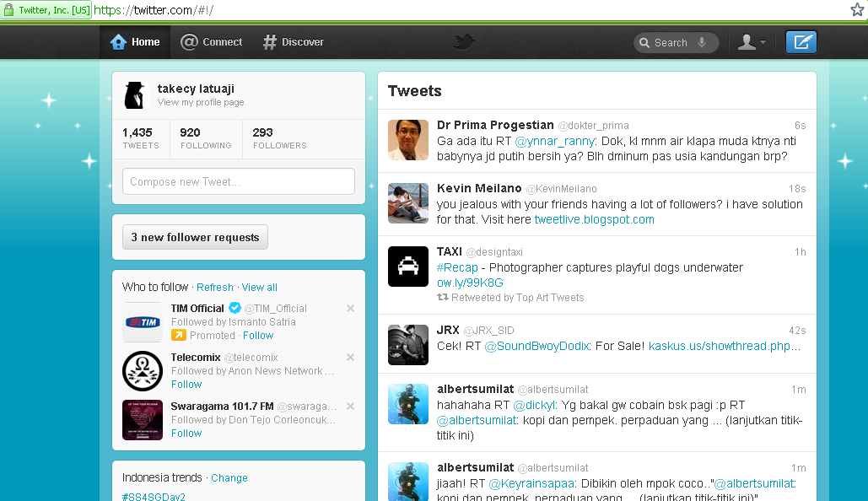Click the Twitter bird logo
This screenshot has height=501, width=868.
pos(462,41)
